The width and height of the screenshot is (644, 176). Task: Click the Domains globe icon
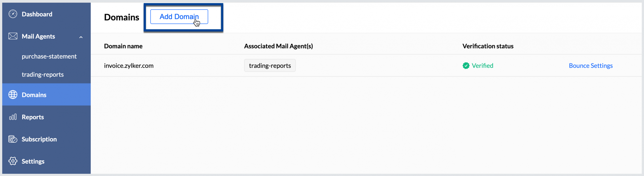pyautogui.click(x=13, y=95)
